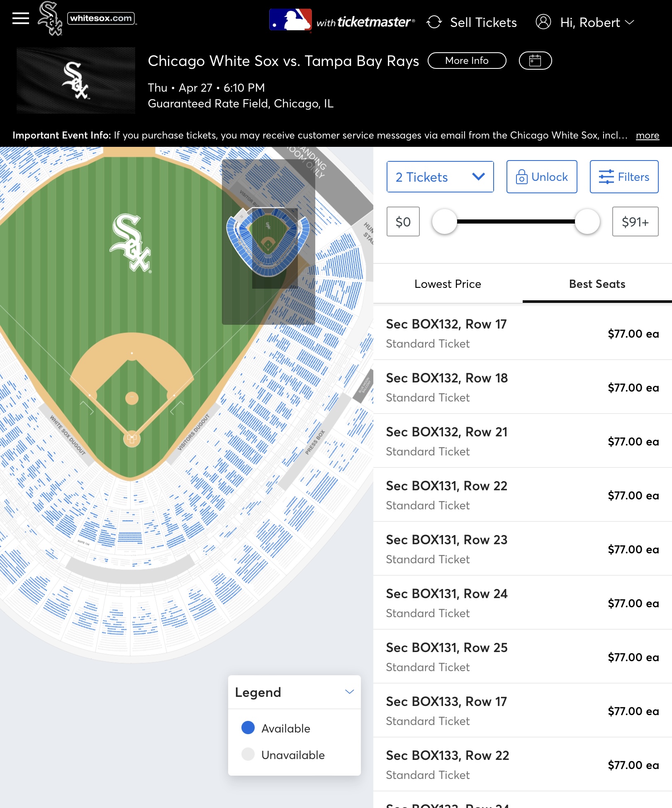The width and height of the screenshot is (672, 808).
Task: Choose Sec BOX131, Row 24 ticket listing
Action: pos(523,603)
